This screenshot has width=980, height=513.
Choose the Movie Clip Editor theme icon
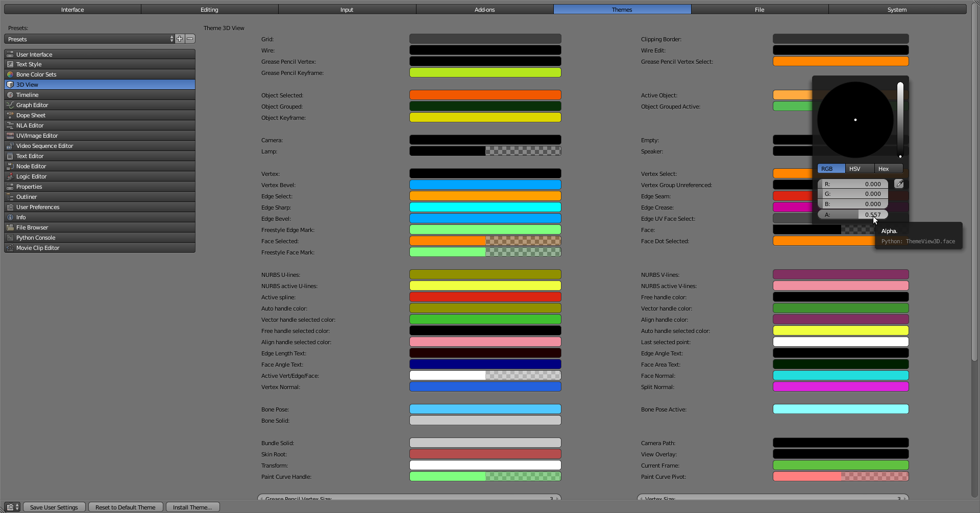pyautogui.click(x=10, y=248)
